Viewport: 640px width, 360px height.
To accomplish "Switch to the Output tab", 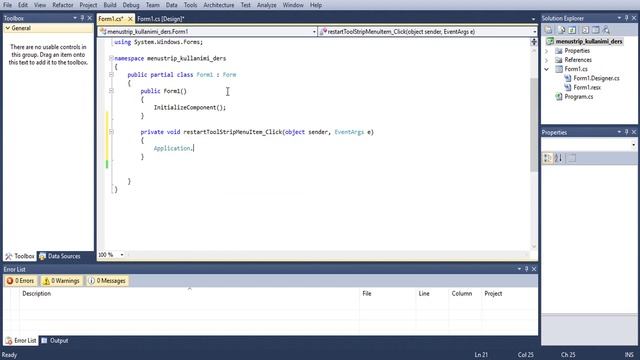I will click(x=55, y=340).
